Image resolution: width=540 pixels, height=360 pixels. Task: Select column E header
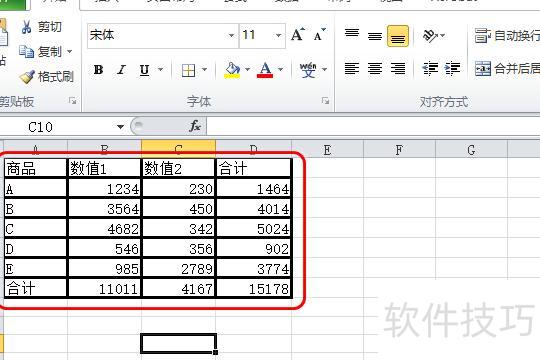tap(327, 150)
